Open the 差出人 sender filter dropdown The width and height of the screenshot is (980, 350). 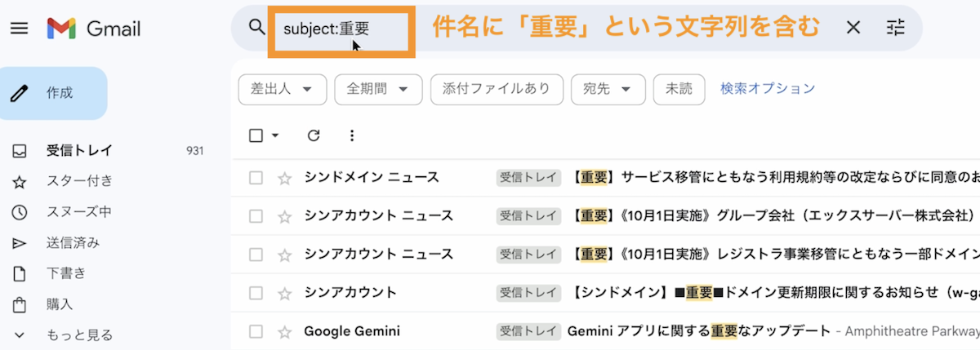282,89
